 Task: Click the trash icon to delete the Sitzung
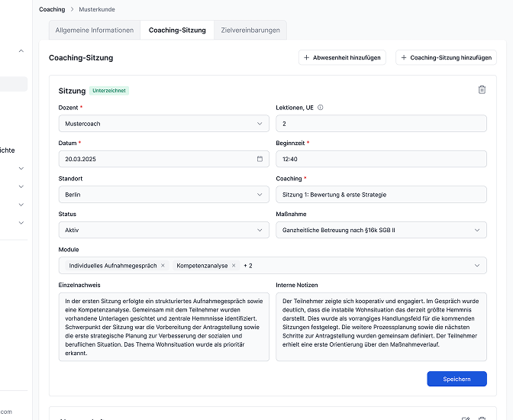482,89
